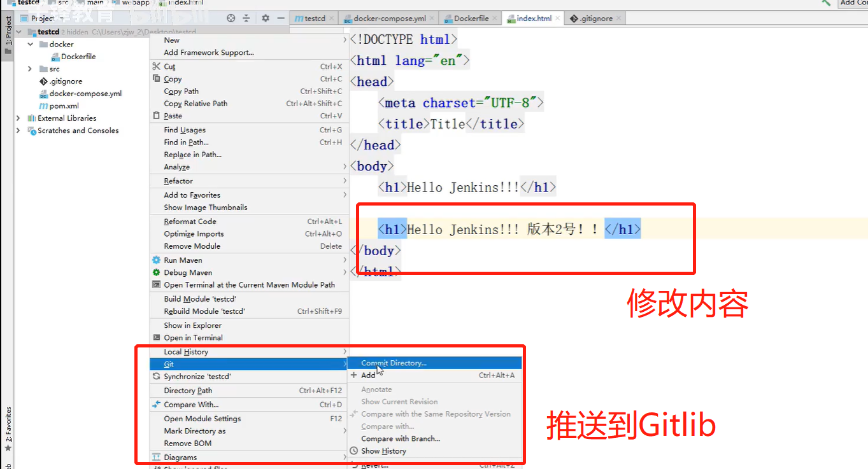868x469 pixels.
Task: Click the clock icon beside Show History
Action: click(354, 451)
